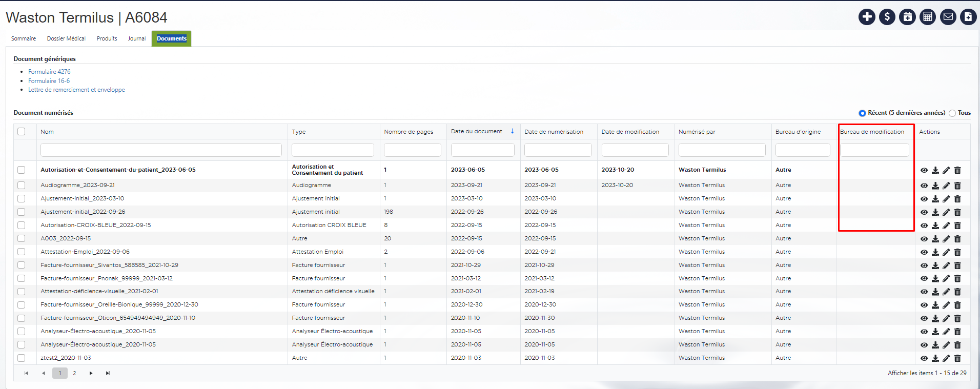Open Lettre de remerciement et enveloppe link
Screen dimensions: 980x389
point(76,90)
